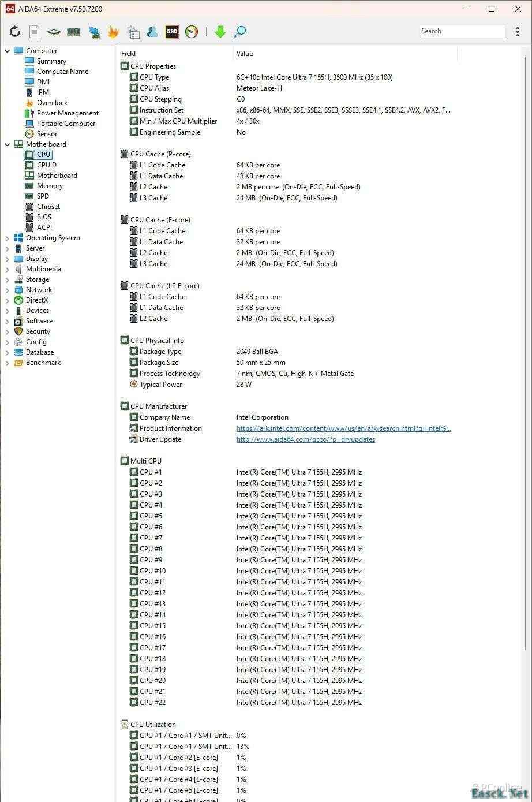Viewport: 532px width, 802px height.
Task: Select the Process Technology row
Action: click(x=287, y=374)
